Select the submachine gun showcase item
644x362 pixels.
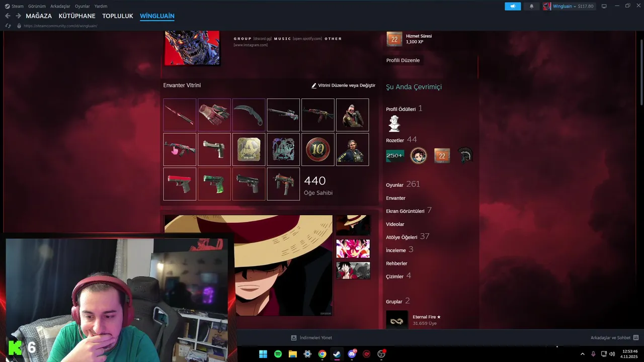point(283,184)
